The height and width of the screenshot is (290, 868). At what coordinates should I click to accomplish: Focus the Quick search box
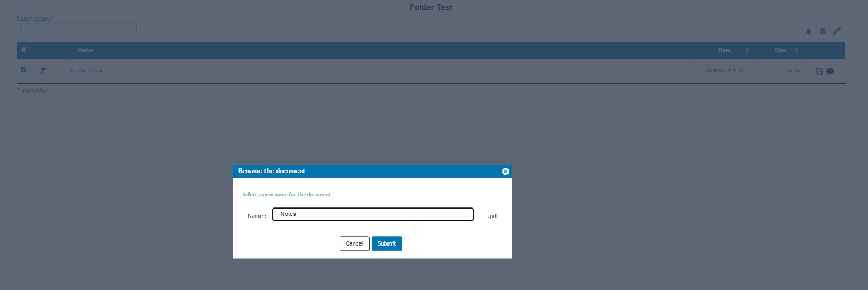pyautogui.click(x=78, y=30)
